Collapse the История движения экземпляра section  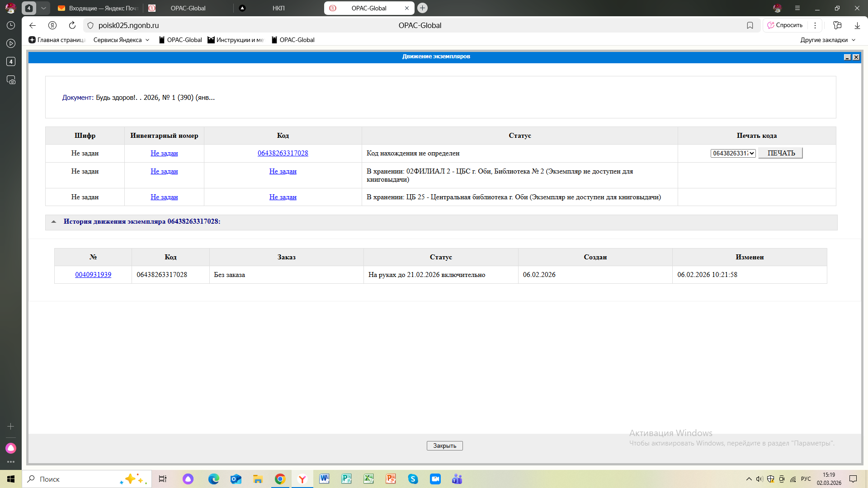tap(54, 221)
